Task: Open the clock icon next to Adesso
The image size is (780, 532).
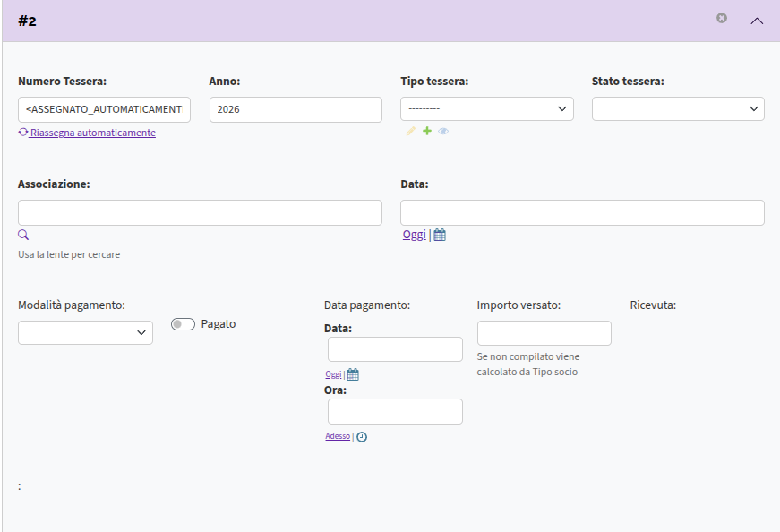Action: [x=362, y=437]
